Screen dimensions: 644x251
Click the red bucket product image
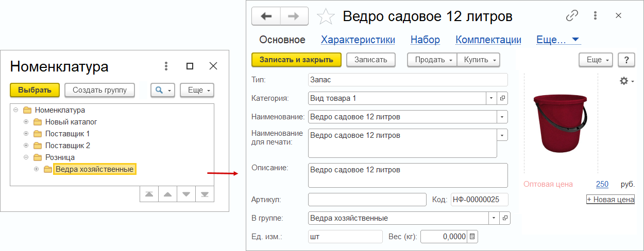[561, 122]
